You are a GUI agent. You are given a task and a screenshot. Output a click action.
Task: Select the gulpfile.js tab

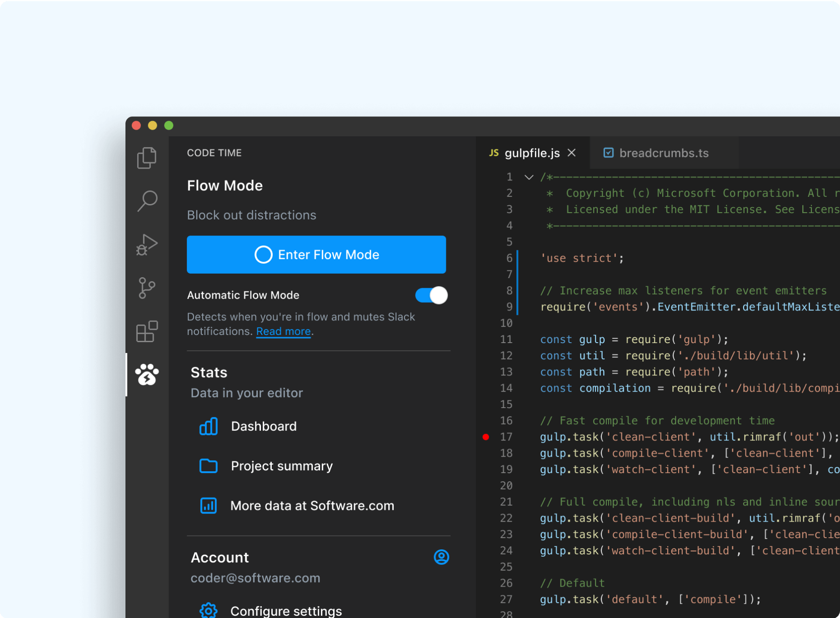(532, 153)
